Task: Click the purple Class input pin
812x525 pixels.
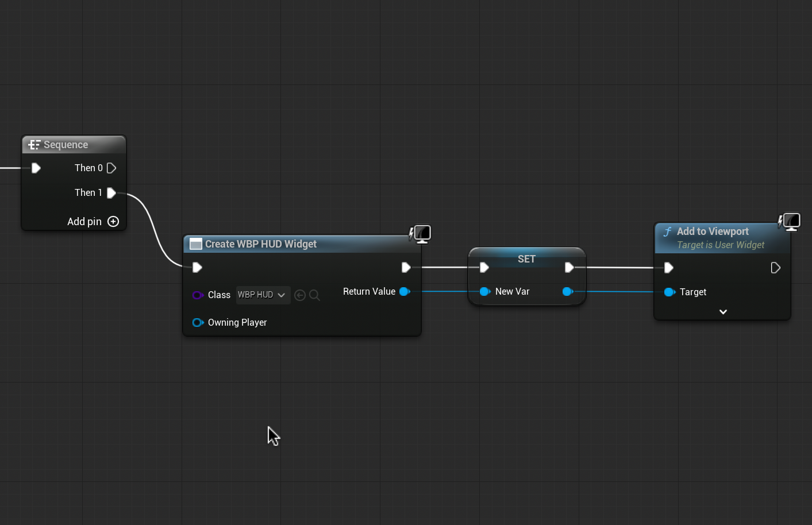Action: point(198,295)
